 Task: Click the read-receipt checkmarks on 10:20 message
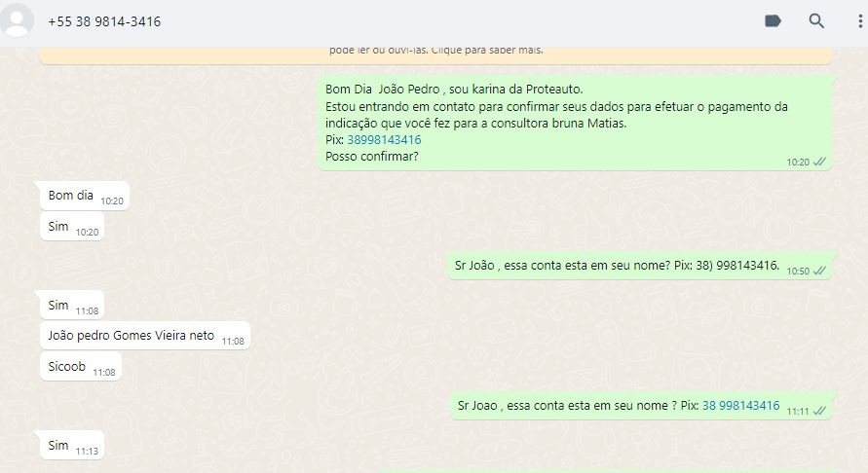click(x=820, y=162)
